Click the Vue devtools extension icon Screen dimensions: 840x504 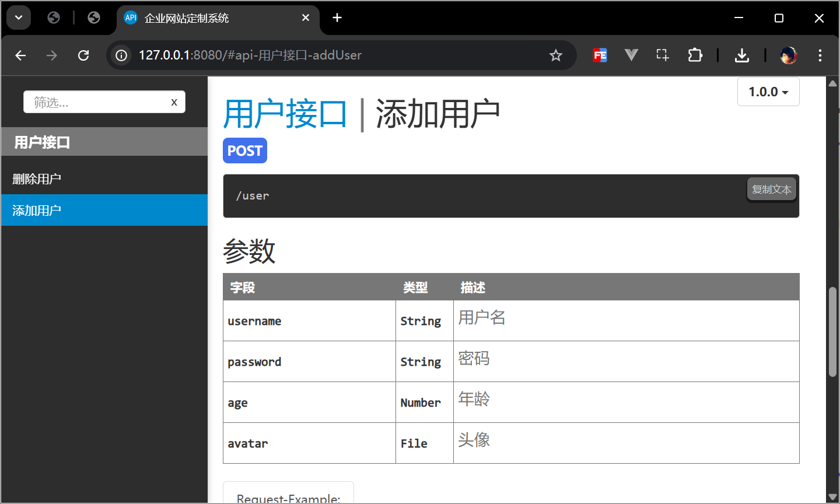click(631, 55)
